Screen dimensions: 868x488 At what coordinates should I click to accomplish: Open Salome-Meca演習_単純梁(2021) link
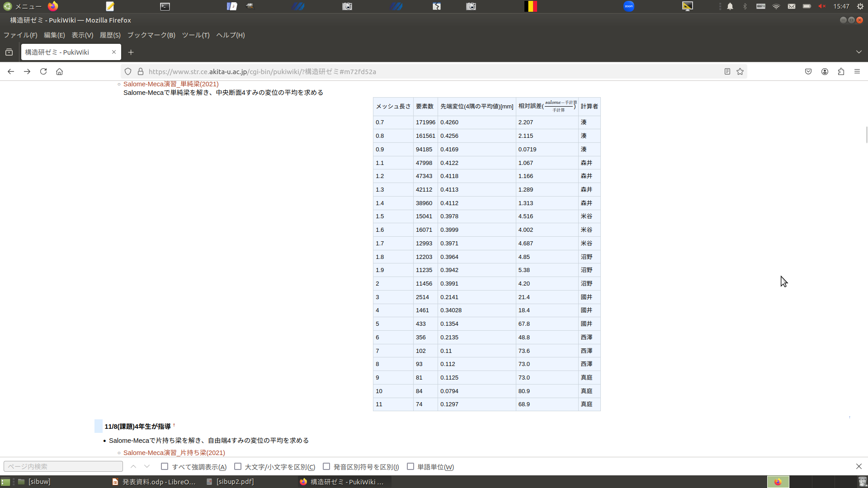[x=171, y=84]
